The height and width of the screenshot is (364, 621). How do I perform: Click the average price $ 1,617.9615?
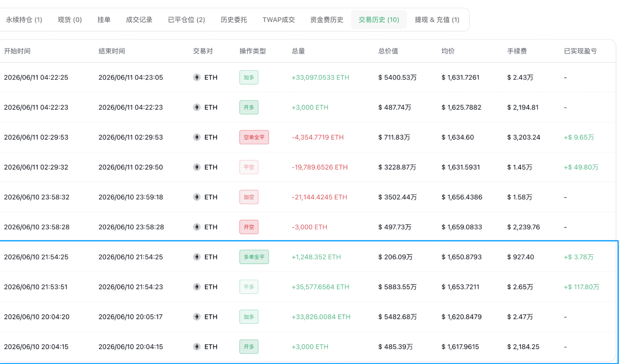(460, 347)
